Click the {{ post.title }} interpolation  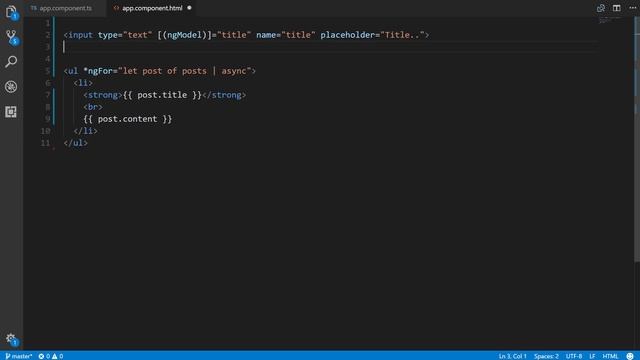click(x=162, y=95)
